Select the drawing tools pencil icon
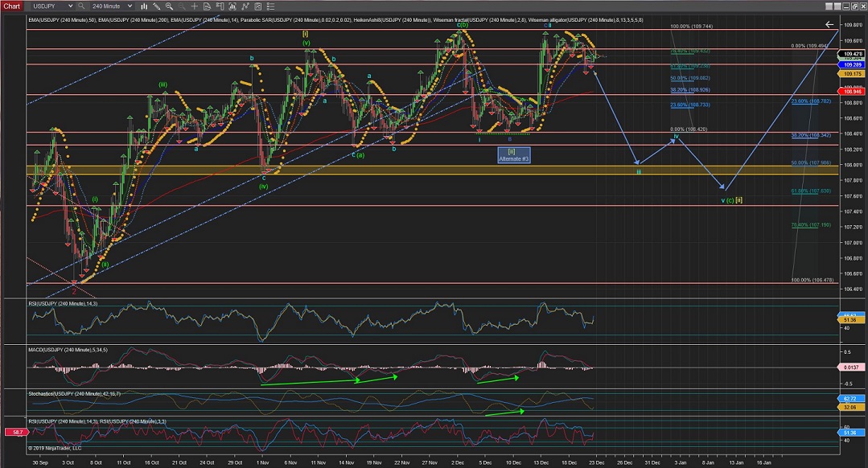 point(157,6)
